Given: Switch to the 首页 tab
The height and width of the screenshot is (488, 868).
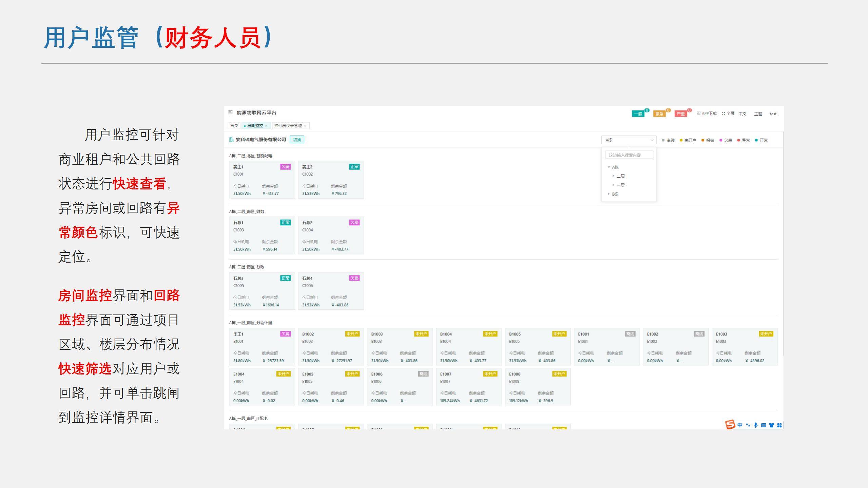Looking at the screenshot, I should [x=234, y=126].
